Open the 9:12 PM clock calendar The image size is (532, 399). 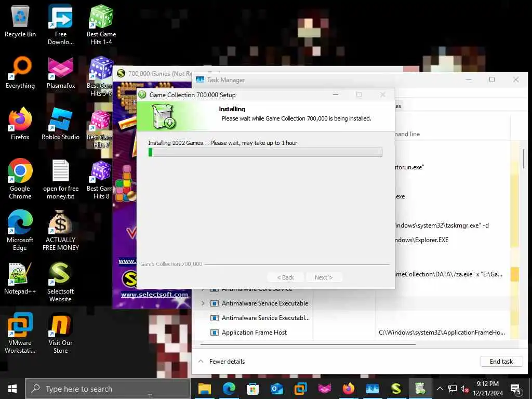point(487,389)
